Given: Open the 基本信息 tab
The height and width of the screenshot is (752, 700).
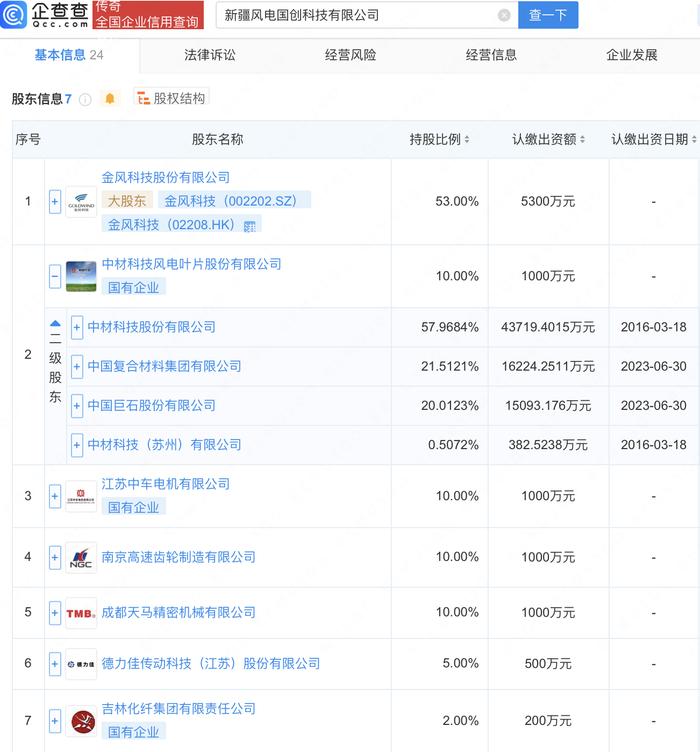Looking at the screenshot, I should [x=69, y=55].
